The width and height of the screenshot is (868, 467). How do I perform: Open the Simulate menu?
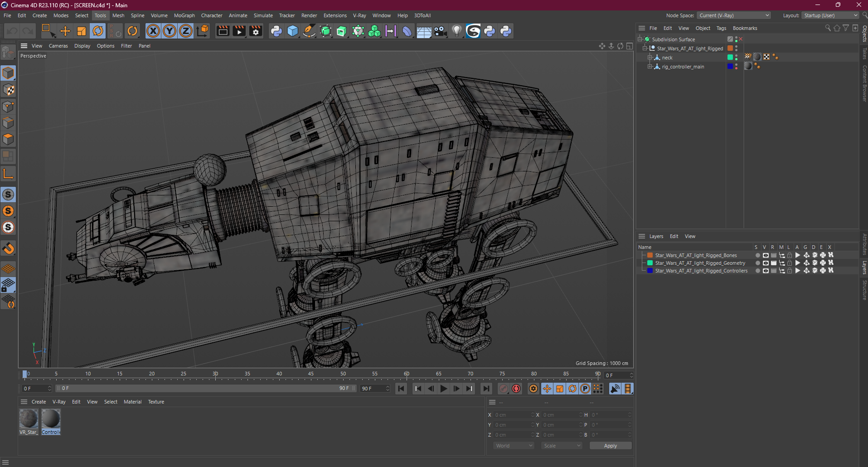(263, 15)
